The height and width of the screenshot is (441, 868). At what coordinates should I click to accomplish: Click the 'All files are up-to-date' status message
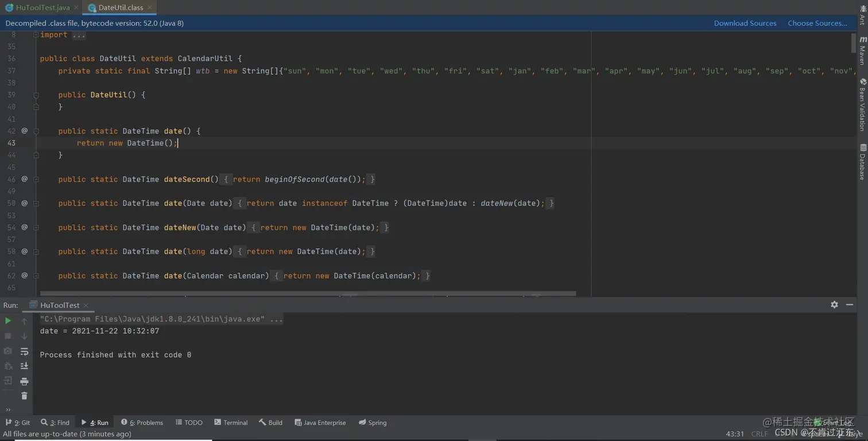tap(67, 434)
